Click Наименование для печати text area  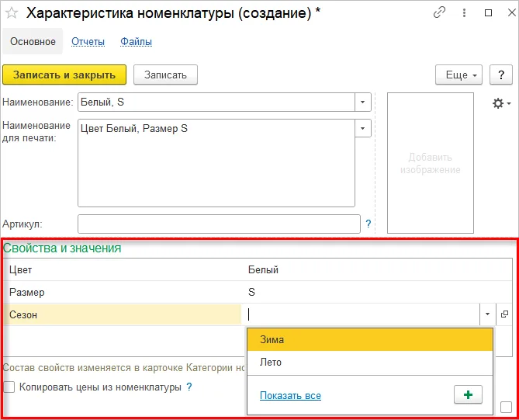pyautogui.click(x=216, y=163)
